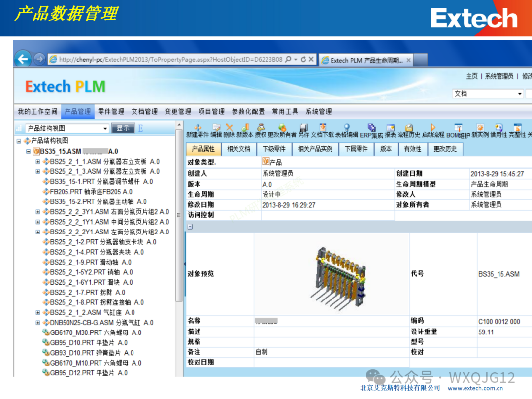Viewport: 532px width, 399px height.
Task: Open the 系统管理 menu
Action: click(x=319, y=111)
